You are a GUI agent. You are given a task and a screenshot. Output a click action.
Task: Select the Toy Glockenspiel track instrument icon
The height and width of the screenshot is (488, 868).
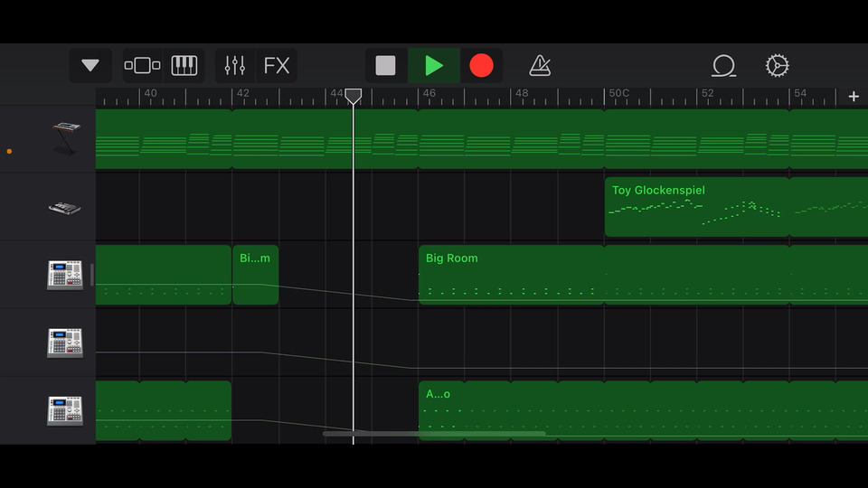tap(65, 208)
